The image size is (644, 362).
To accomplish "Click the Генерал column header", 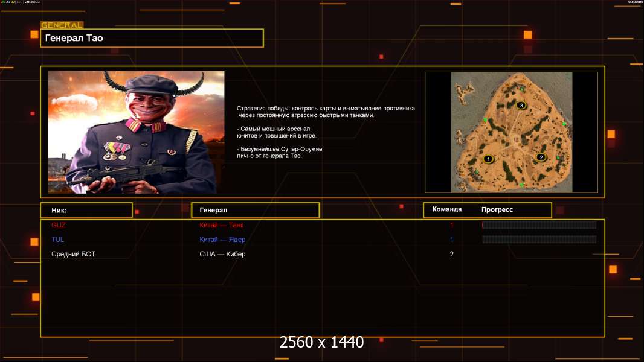I will (256, 211).
